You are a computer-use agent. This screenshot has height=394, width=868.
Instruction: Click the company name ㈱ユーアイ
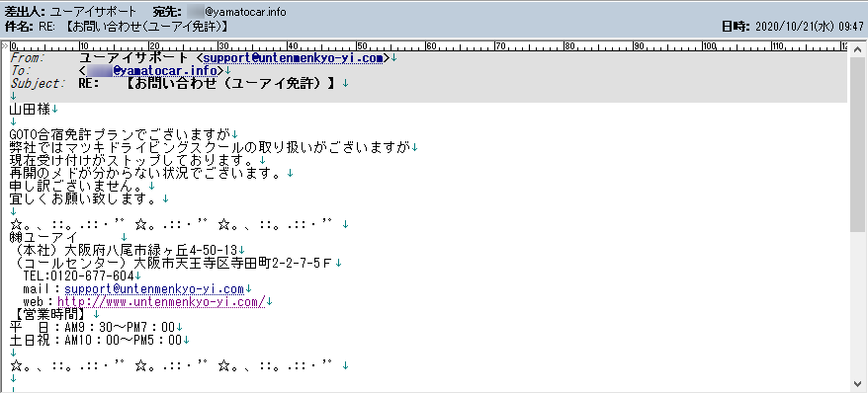43,238
